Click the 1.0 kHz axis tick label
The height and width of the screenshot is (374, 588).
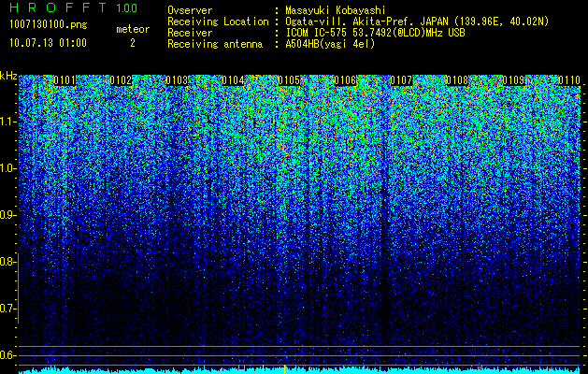(8, 168)
